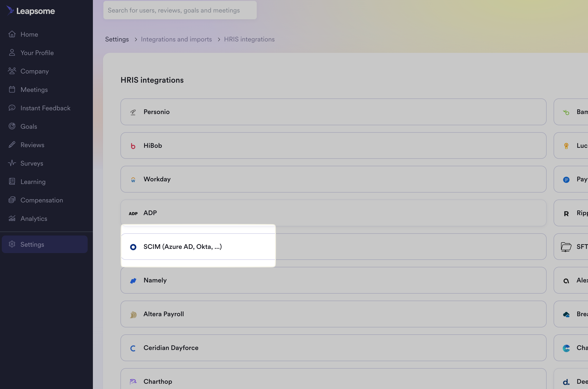Click the Home icon in sidebar
Screen dimensions: 588x389
coord(12,34)
